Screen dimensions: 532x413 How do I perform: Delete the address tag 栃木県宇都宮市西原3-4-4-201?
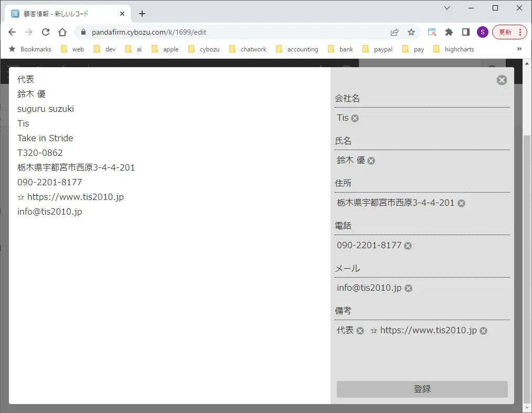[461, 203]
